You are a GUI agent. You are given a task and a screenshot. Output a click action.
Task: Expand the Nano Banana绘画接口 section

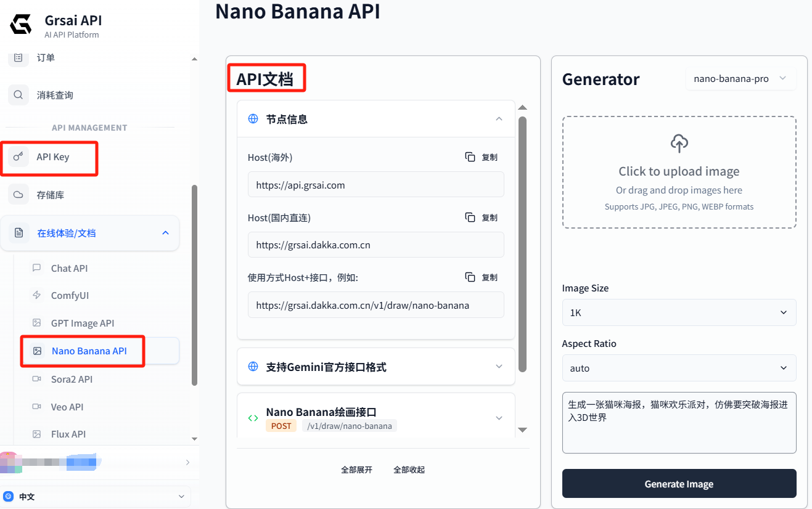pos(499,418)
